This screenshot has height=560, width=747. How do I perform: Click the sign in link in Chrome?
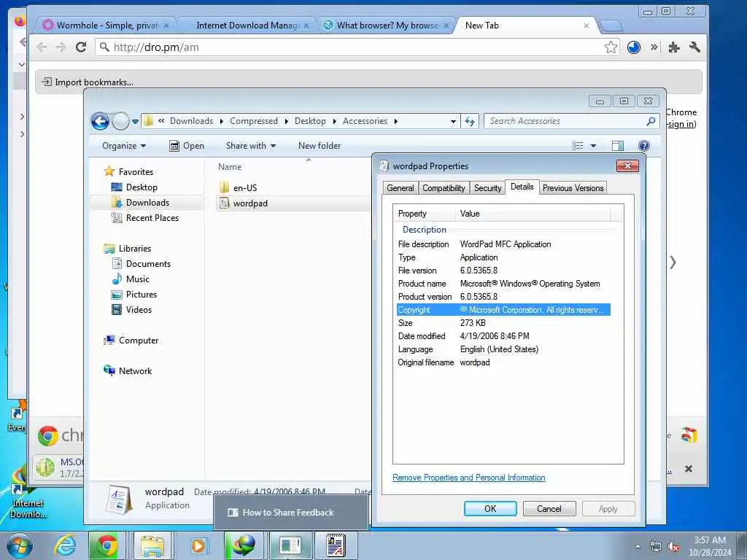pyautogui.click(x=682, y=124)
